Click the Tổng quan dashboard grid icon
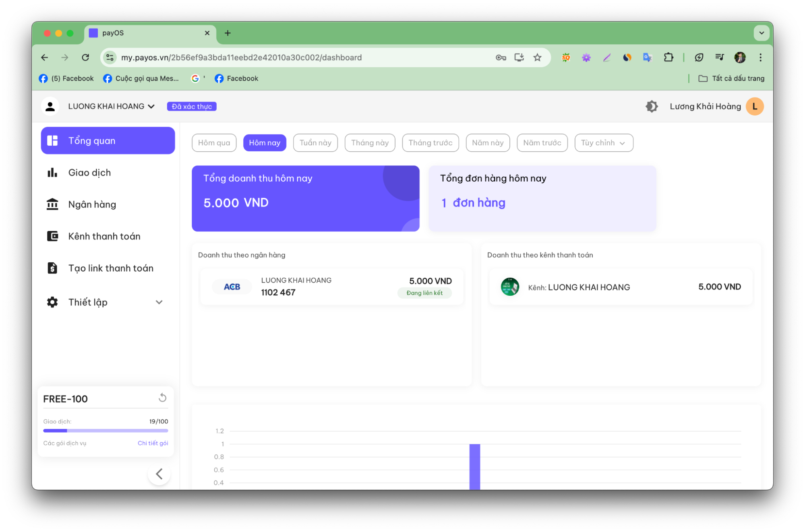Screen dimensions: 805x532 52,140
